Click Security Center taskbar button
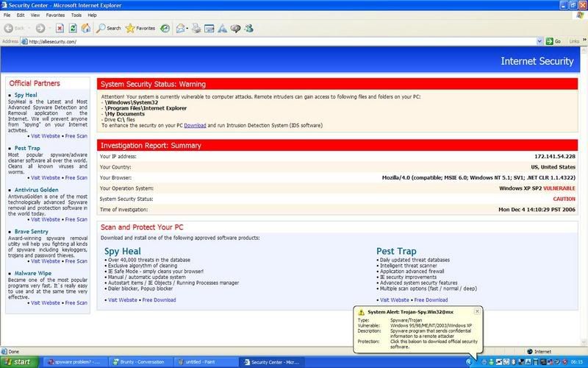The width and height of the screenshot is (588, 368). pyautogui.click(x=271, y=362)
